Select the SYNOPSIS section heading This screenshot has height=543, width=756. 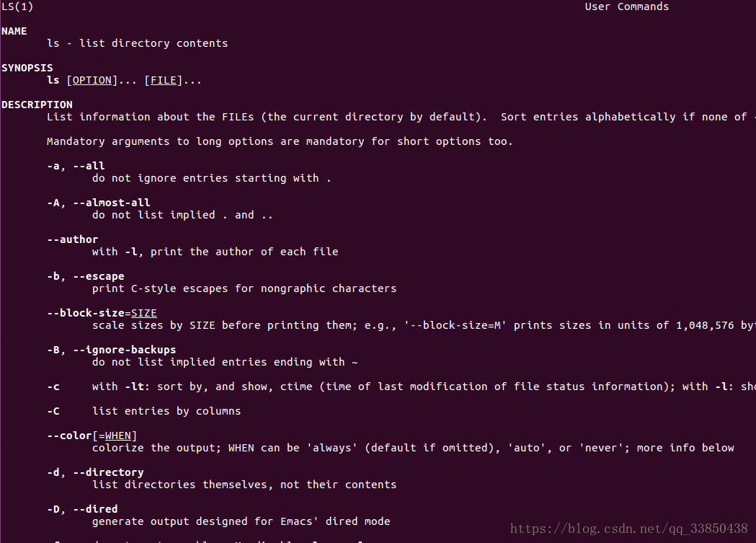(x=27, y=68)
